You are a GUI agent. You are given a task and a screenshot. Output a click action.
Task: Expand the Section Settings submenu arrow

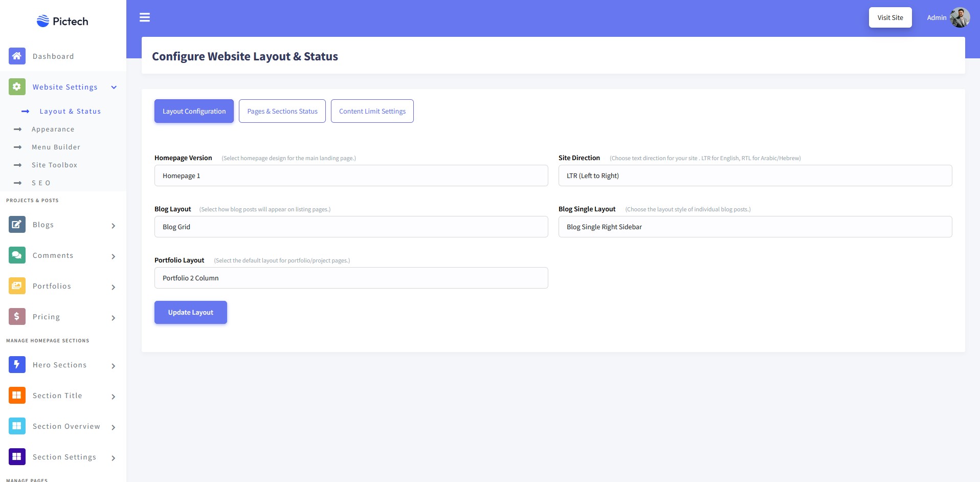[114, 458]
